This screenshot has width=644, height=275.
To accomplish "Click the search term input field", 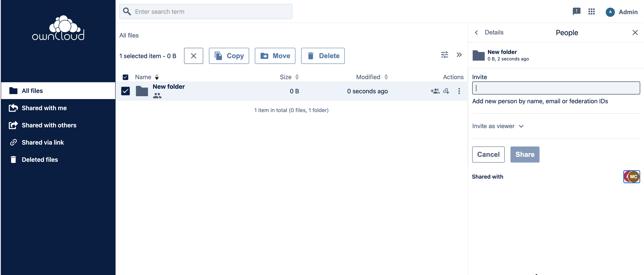I will coord(206,11).
